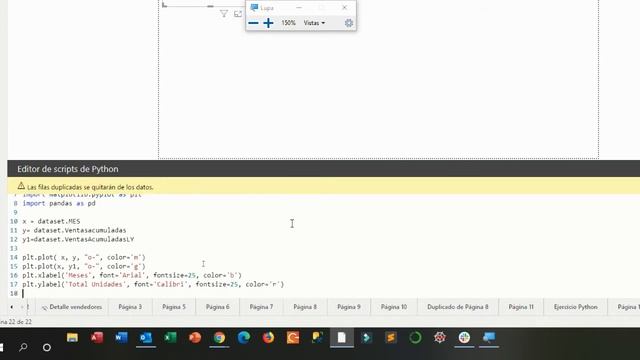
Task: Open the green circle app on taskbar
Action: pyautogui.click(x=415, y=338)
